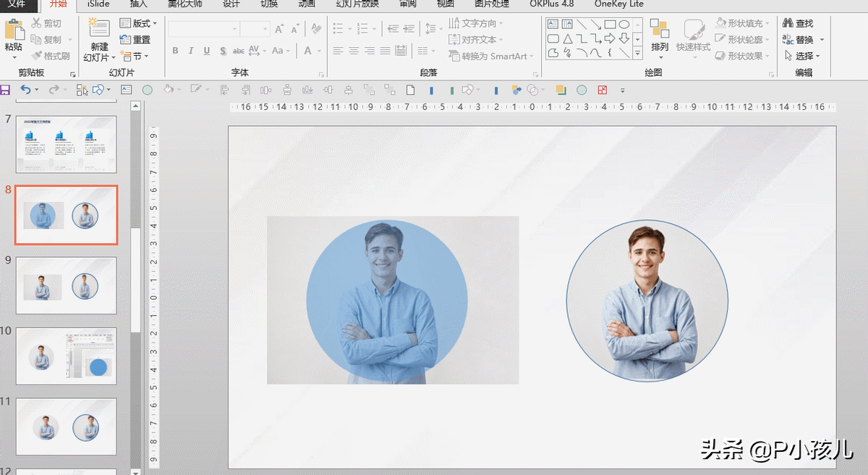Image resolution: width=868 pixels, height=475 pixels.
Task: Expand the shapes gallery More arrow
Action: pyautogui.click(x=637, y=54)
